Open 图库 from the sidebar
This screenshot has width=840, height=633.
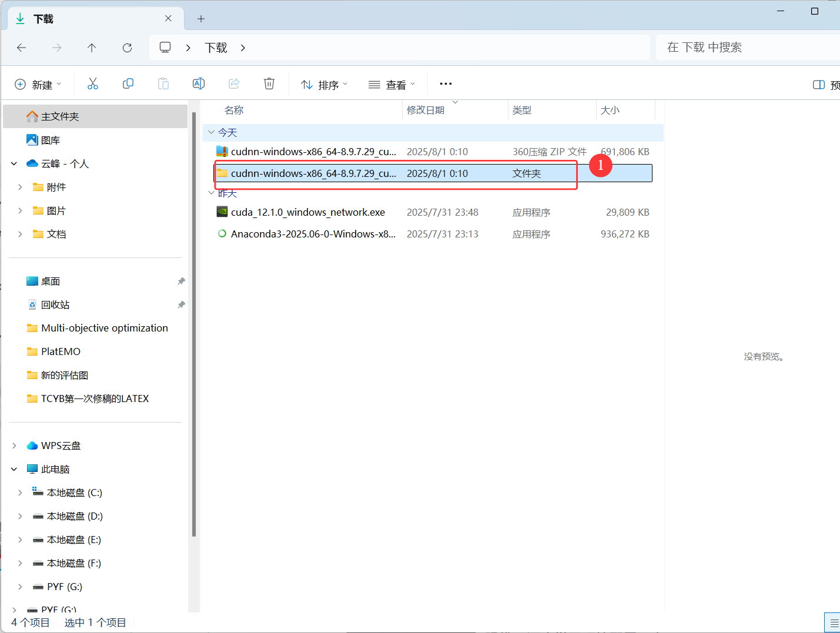coord(50,139)
